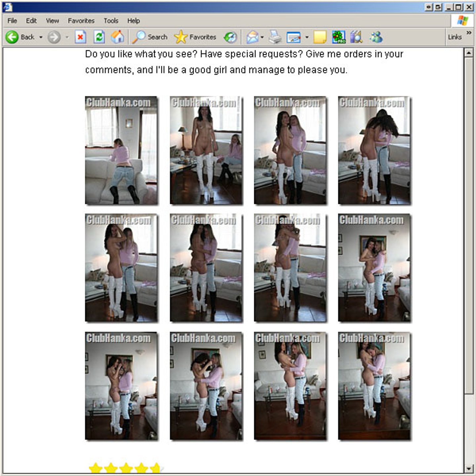Open the File menu
The height and width of the screenshot is (476, 476).
point(12,21)
